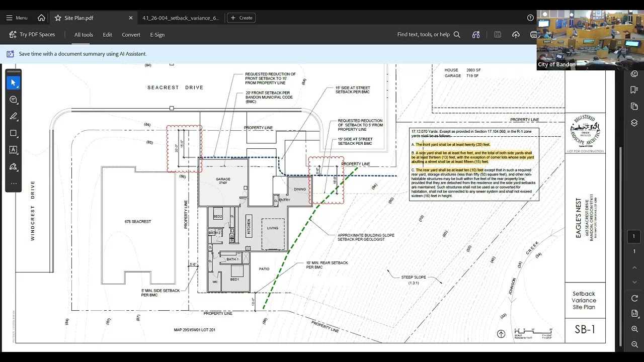
Task: Select the Add comment tool
Action: pyautogui.click(x=14, y=100)
